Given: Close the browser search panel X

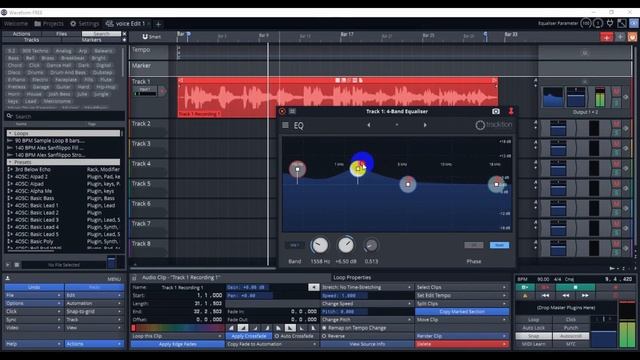Looking at the screenshot, I should click(124, 34).
